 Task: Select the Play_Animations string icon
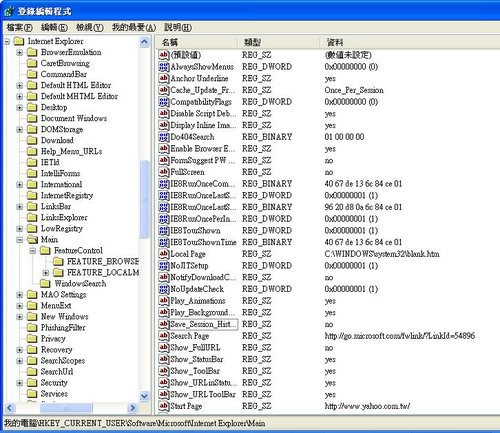pos(164,301)
